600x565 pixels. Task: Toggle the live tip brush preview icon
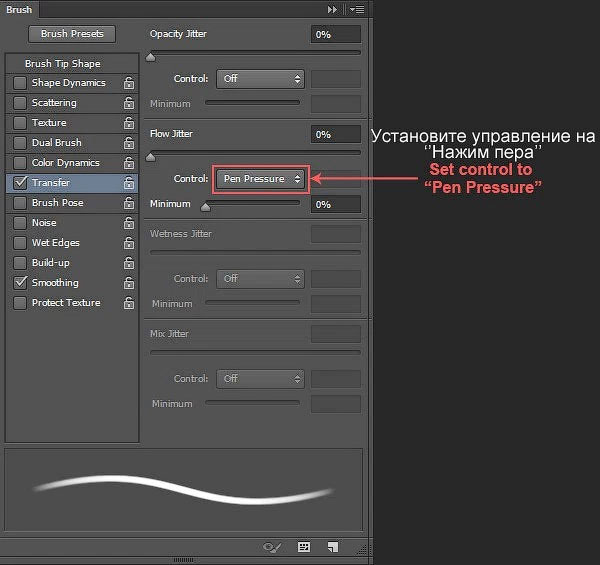coord(272,547)
